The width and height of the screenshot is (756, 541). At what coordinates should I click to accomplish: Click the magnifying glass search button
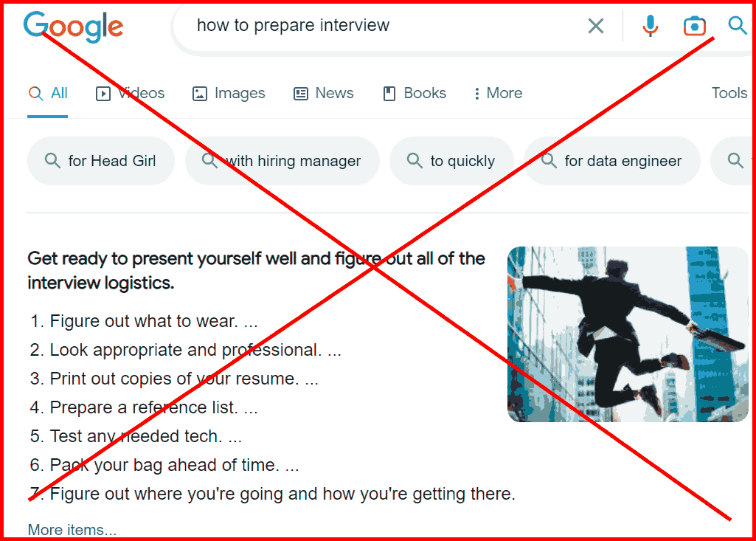click(x=738, y=25)
